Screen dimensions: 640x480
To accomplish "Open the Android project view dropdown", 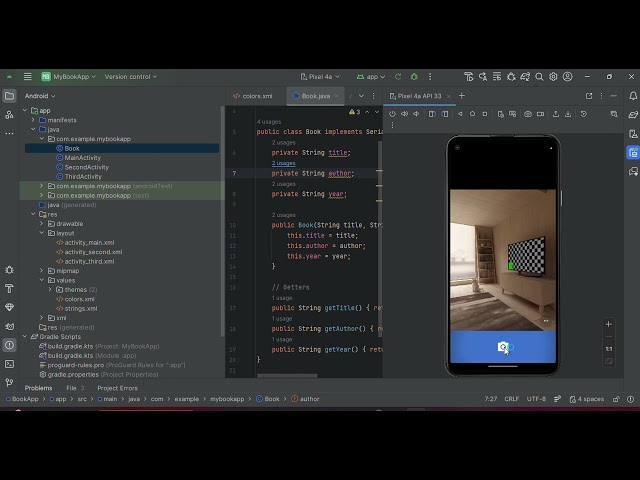I will coord(40,96).
